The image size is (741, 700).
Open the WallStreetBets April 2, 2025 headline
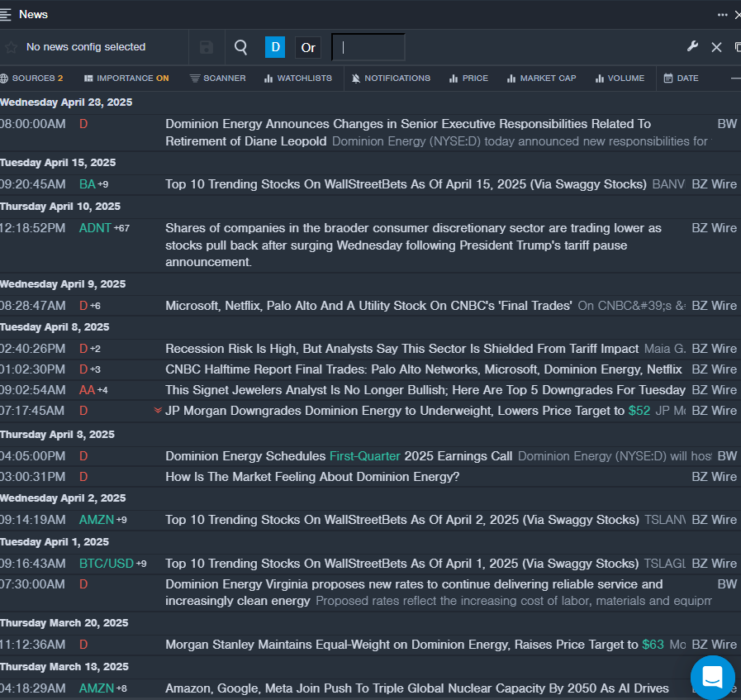tap(402, 520)
